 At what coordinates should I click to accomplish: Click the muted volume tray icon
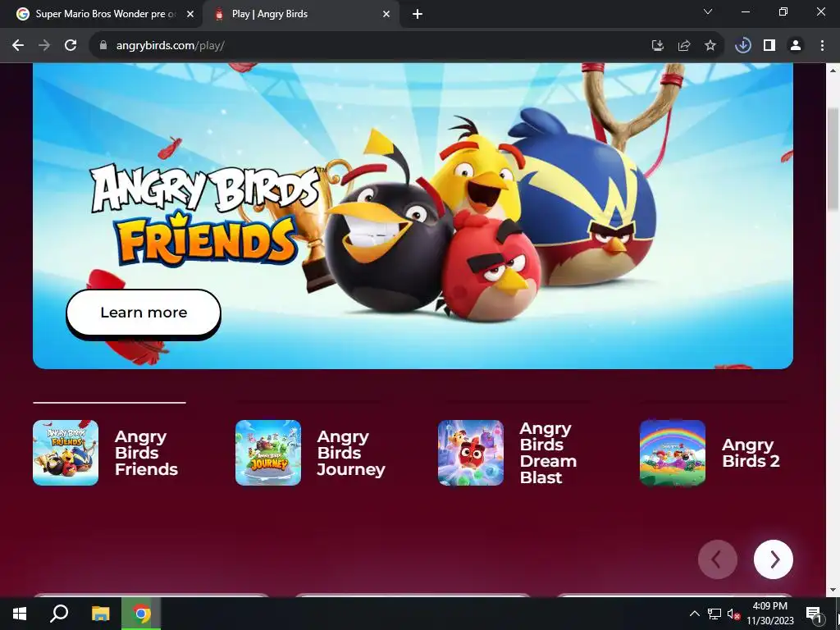pos(733,614)
